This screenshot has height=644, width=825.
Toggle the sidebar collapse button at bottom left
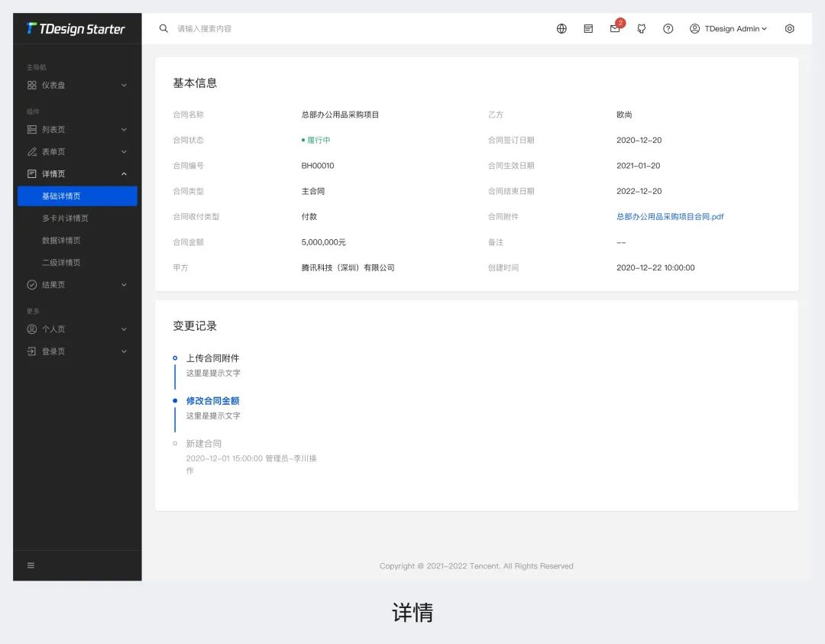(x=31, y=565)
